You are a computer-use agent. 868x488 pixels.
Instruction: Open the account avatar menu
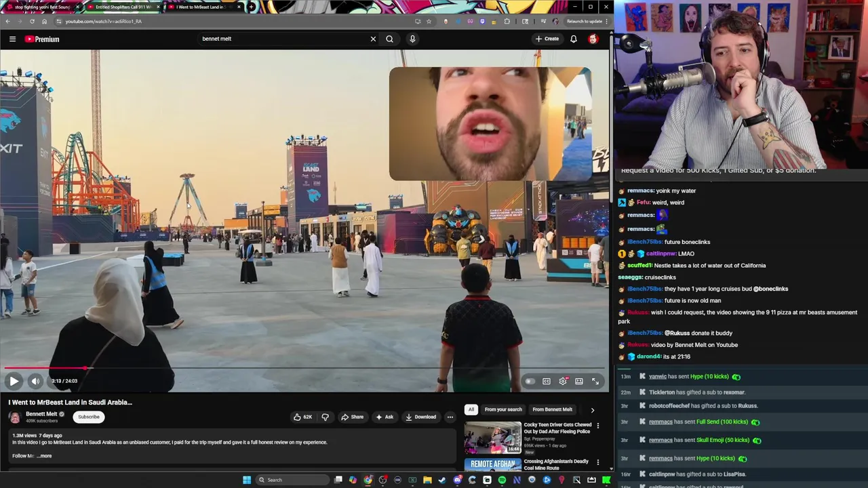[593, 39]
